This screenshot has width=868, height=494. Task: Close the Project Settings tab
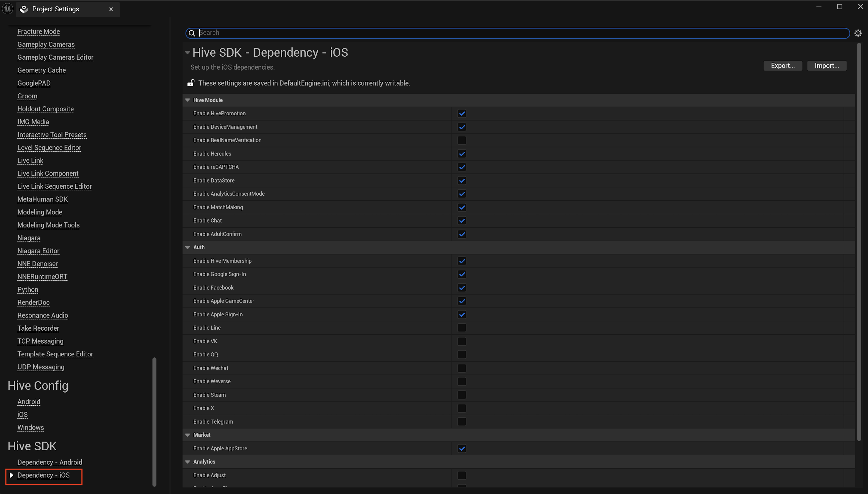pos(111,9)
